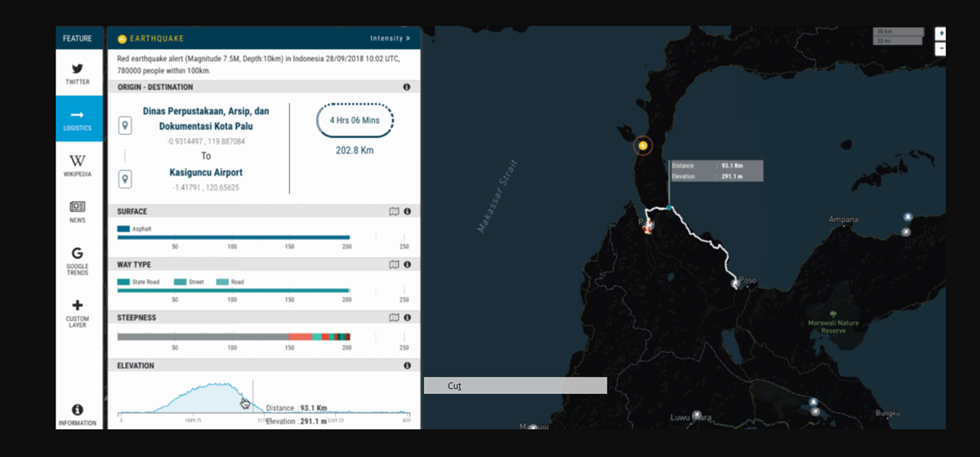Toggle Steepness map overlay icon
The image size is (980, 457).
(x=394, y=318)
